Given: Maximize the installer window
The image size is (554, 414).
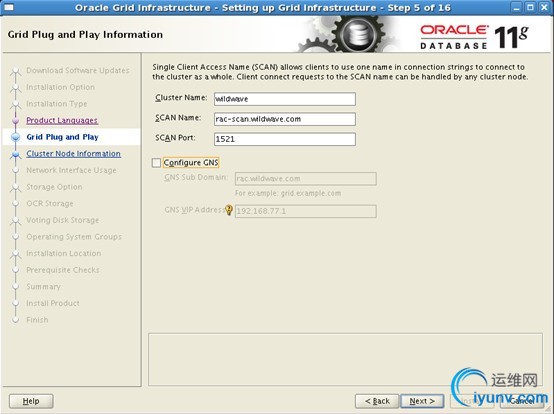Looking at the screenshot, I should click(530, 7).
